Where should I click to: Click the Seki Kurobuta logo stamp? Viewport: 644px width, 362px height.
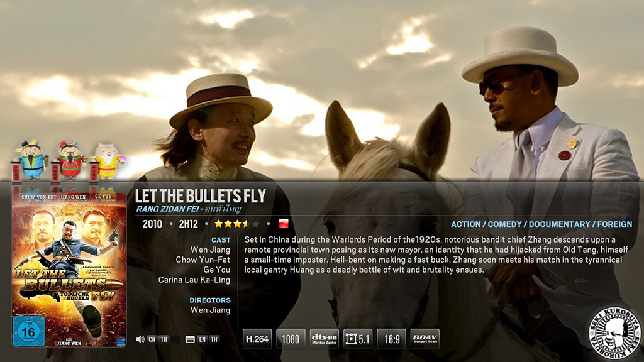click(614, 332)
